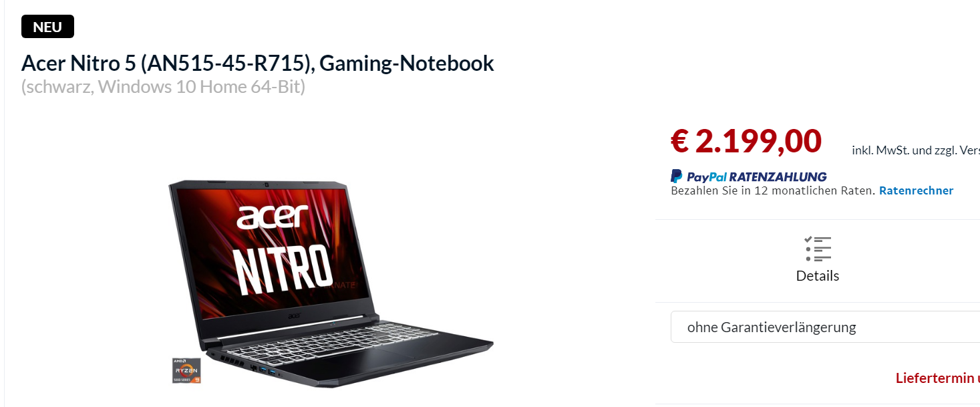
Task: Click the Details text label
Action: [818, 275]
